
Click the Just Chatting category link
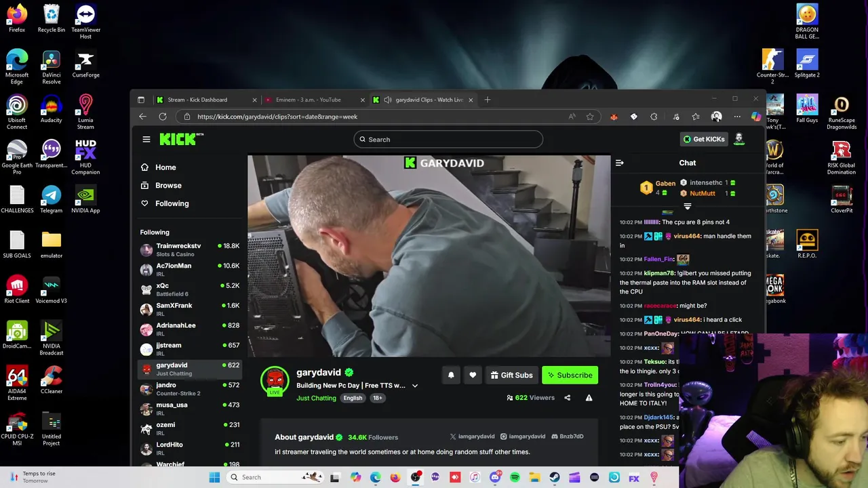pyautogui.click(x=316, y=399)
